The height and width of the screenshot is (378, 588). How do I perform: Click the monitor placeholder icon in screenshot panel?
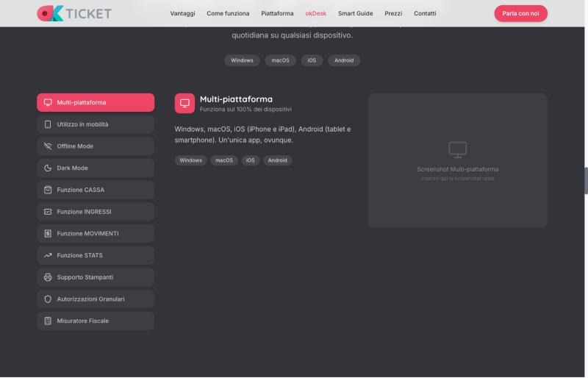coord(457,149)
